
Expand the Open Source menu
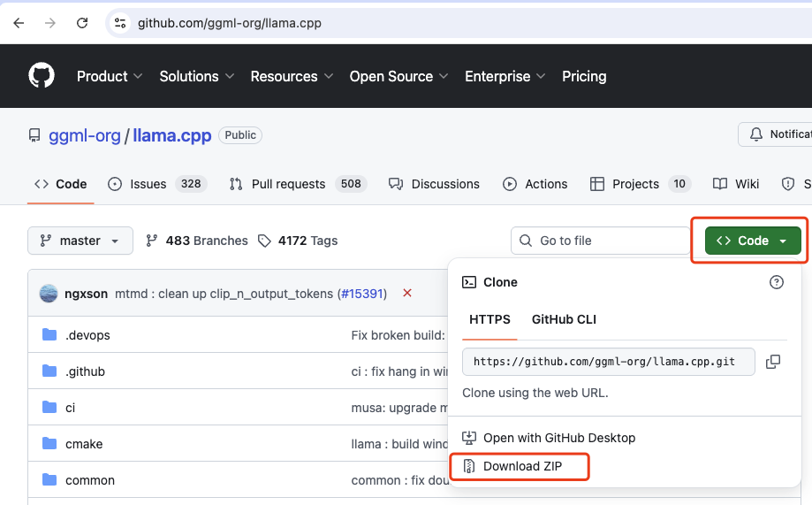click(x=398, y=76)
